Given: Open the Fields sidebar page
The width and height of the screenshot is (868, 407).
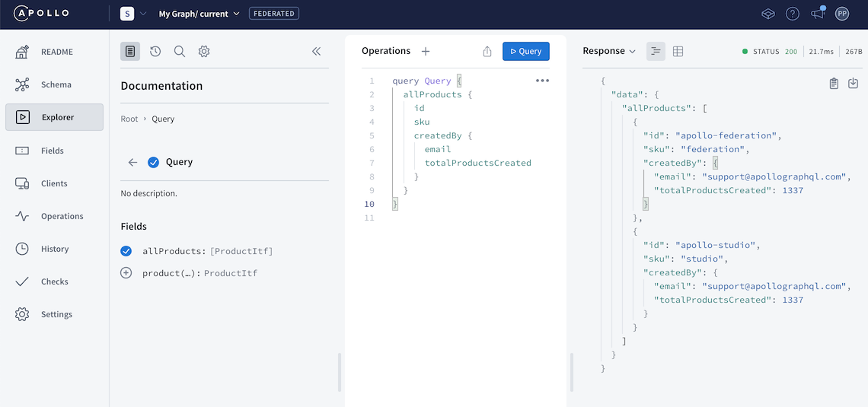Looking at the screenshot, I should (x=54, y=151).
